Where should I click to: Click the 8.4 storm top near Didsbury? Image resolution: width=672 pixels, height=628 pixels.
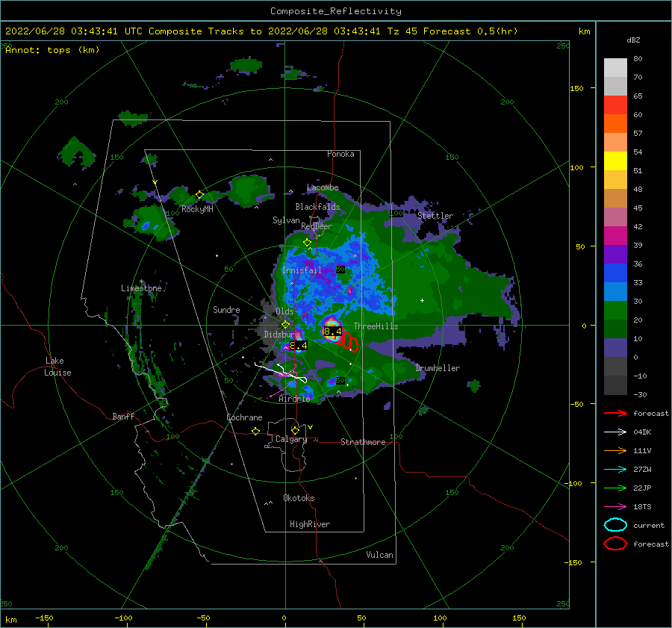click(x=298, y=346)
